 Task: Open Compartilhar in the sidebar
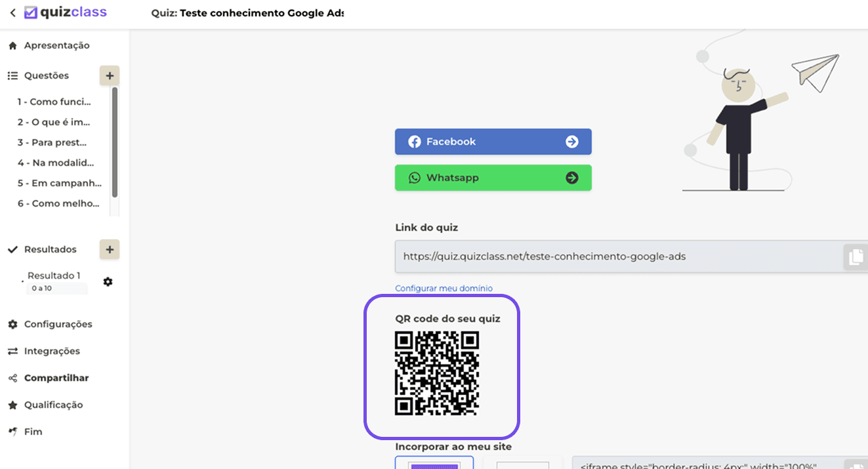[56, 378]
